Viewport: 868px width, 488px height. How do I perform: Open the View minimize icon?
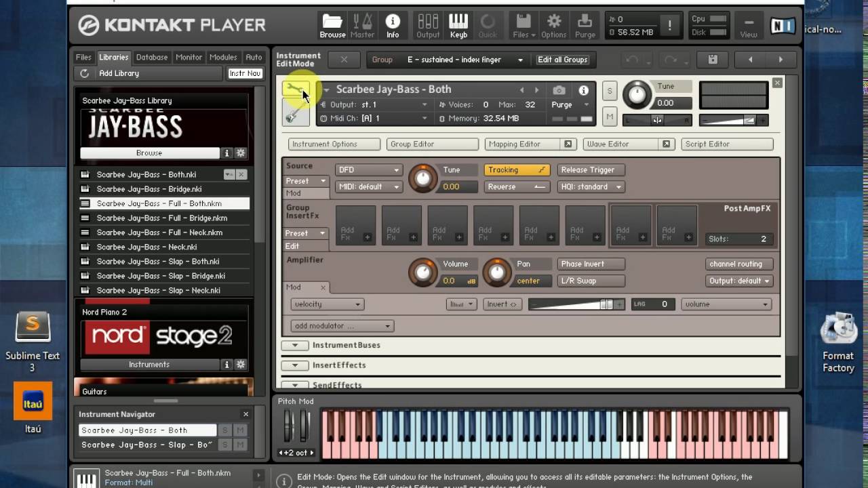[x=749, y=25]
